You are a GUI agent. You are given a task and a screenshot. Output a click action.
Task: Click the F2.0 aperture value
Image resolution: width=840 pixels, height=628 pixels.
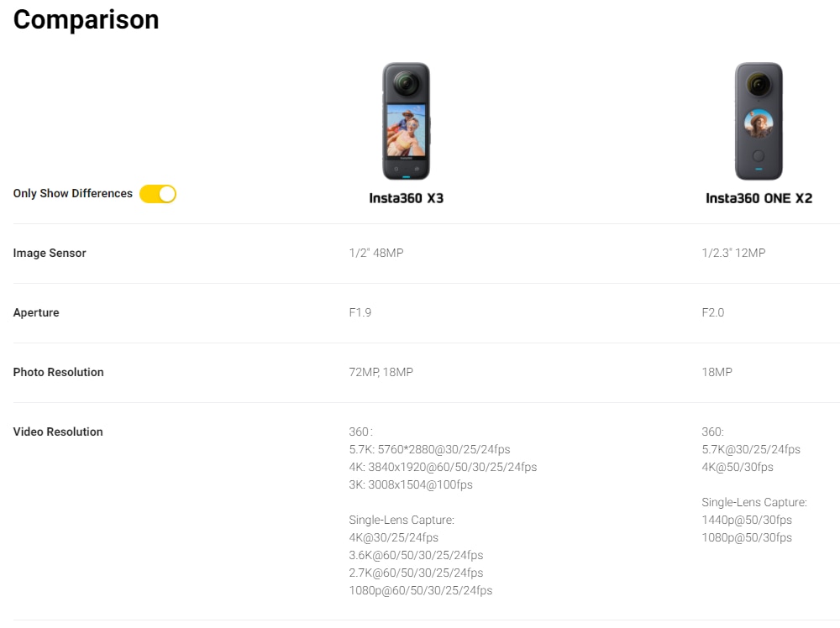713,312
